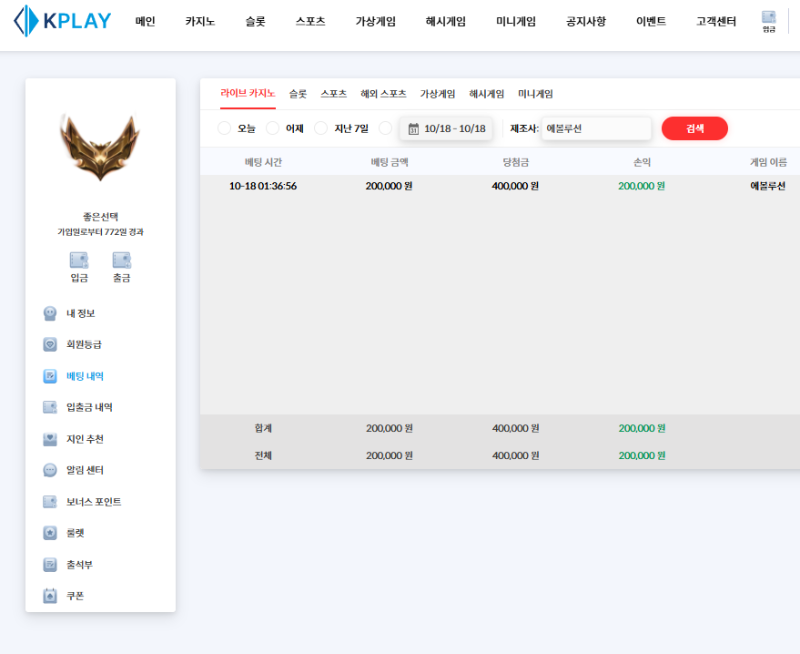Select the 오늘 radio button
Image resolution: width=800 pixels, height=654 pixels.
coord(224,128)
